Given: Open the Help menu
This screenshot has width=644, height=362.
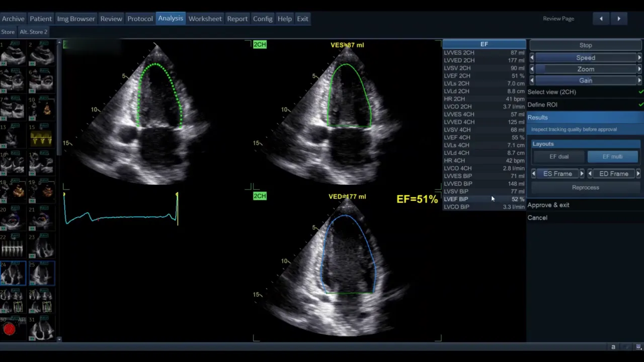Looking at the screenshot, I should pos(284,19).
